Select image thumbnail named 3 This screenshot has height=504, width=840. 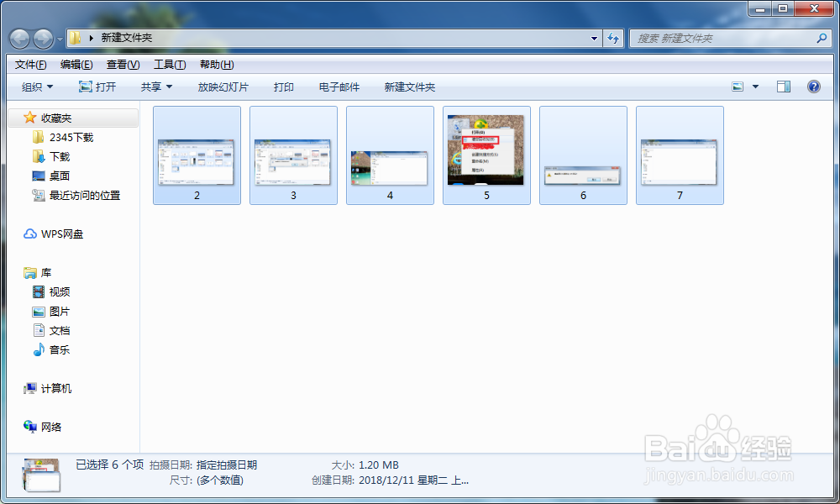pyautogui.click(x=293, y=155)
